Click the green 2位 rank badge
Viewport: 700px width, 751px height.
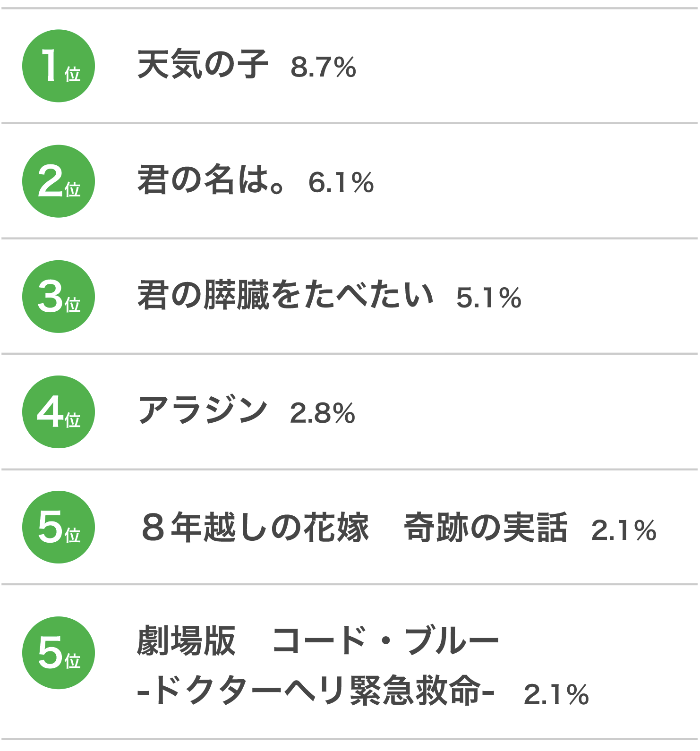point(59,181)
